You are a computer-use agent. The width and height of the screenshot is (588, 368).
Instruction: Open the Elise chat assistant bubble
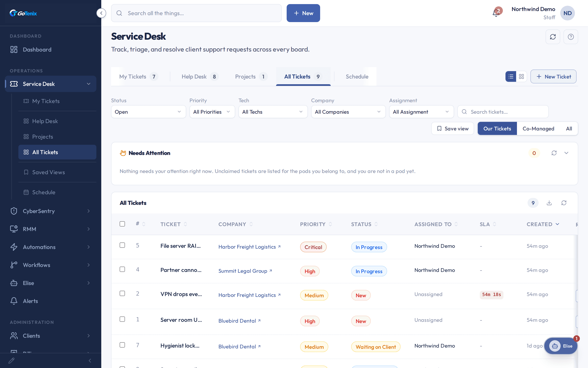point(561,346)
